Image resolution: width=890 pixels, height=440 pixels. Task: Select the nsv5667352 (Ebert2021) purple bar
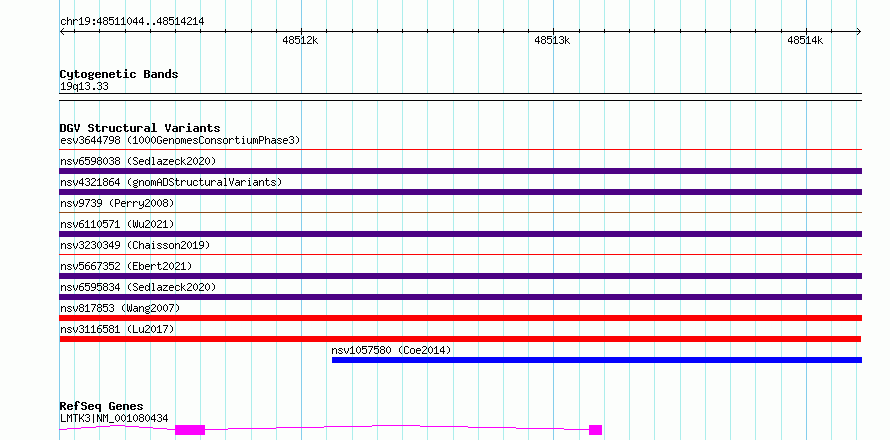click(461, 276)
